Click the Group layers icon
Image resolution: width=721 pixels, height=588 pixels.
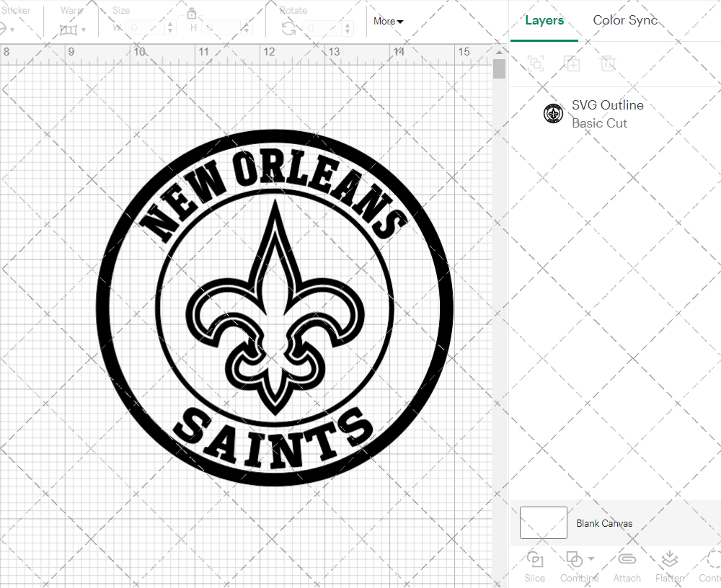(x=536, y=63)
